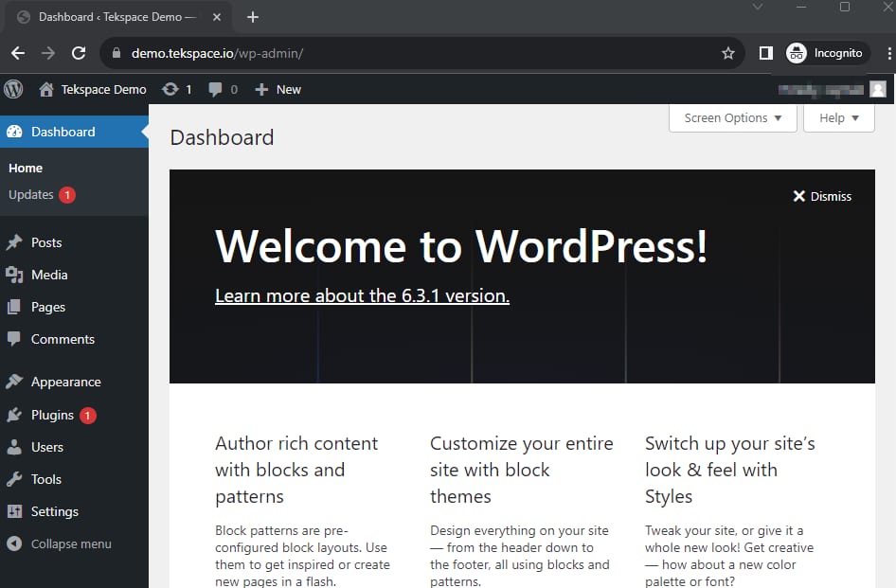
Task: Click Collapse menu text
Action: point(71,544)
